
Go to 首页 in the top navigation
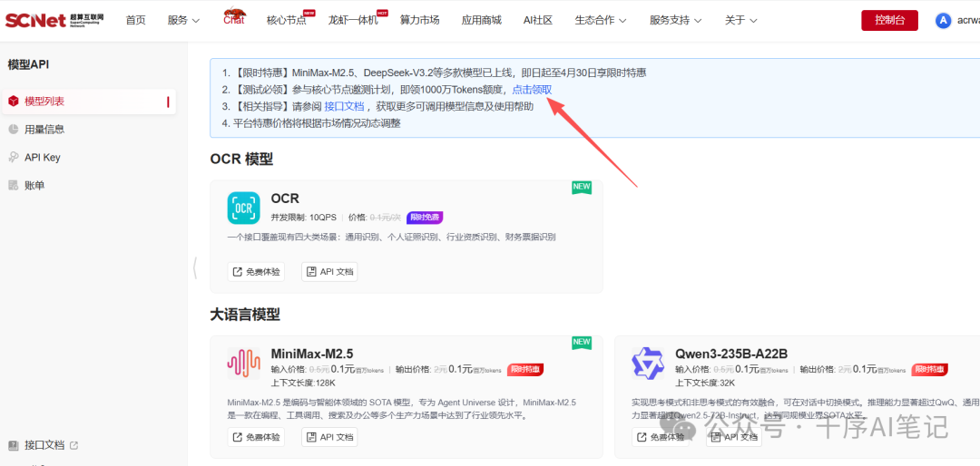[x=135, y=21]
